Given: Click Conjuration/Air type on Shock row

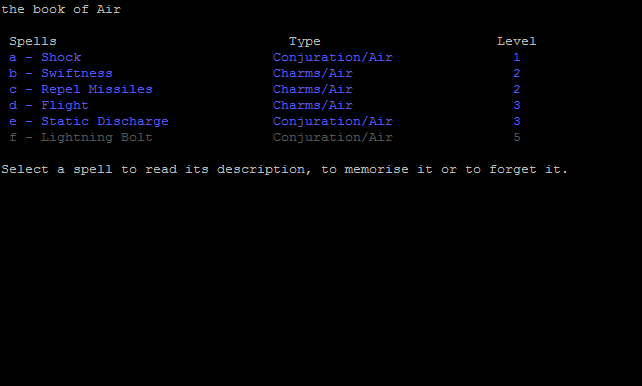Looking at the screenshot, I should (332, 57).
